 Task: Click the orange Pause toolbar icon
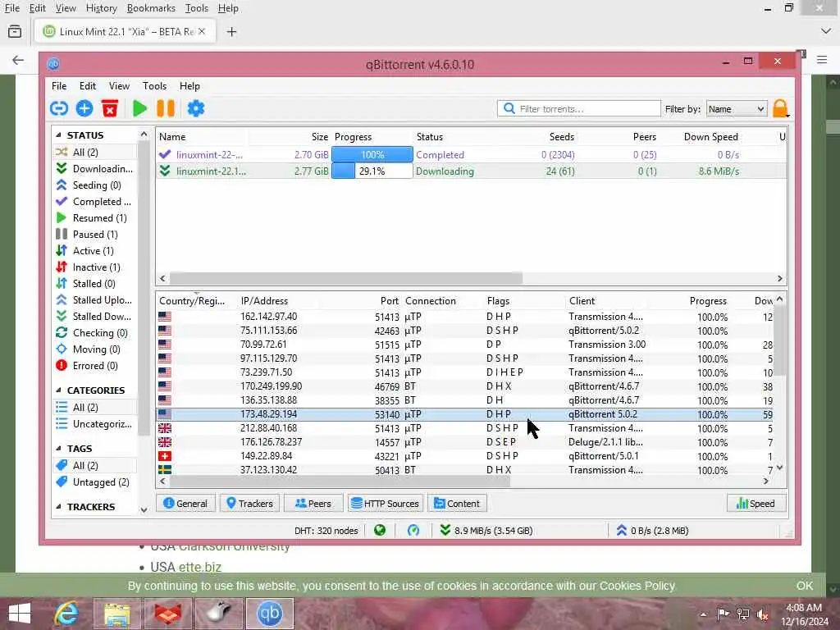166,109
